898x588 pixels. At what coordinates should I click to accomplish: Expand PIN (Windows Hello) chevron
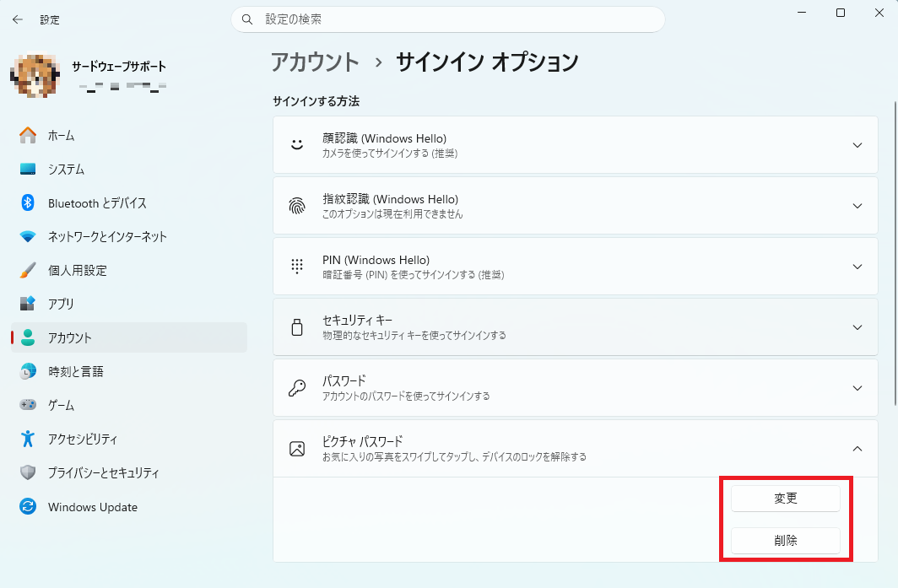pos(857,267)
